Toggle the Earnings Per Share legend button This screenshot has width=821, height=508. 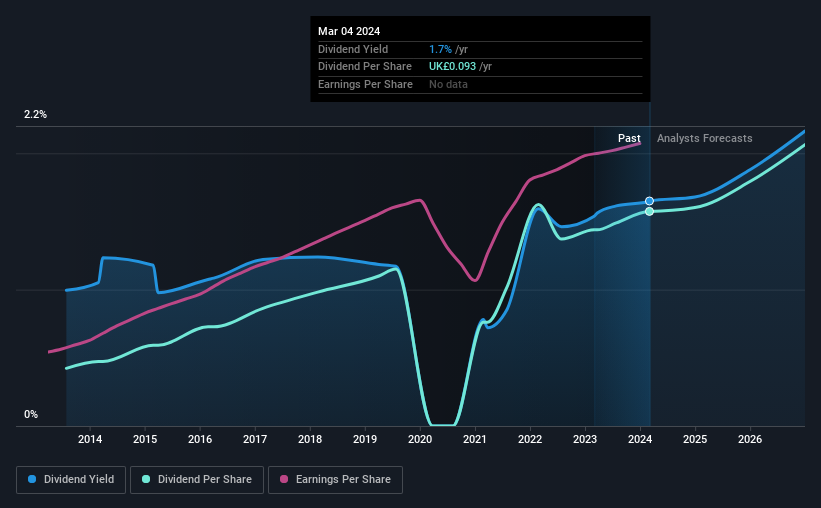coord(335,480)
